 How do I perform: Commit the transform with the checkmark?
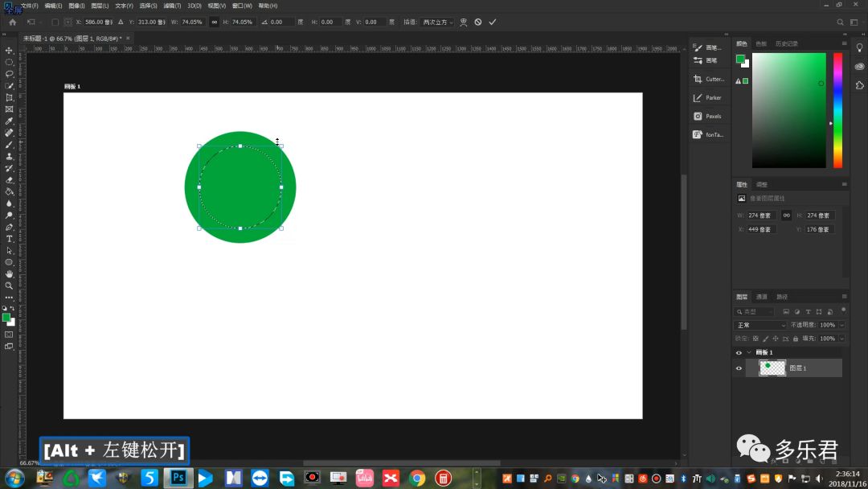click(493, 23)
